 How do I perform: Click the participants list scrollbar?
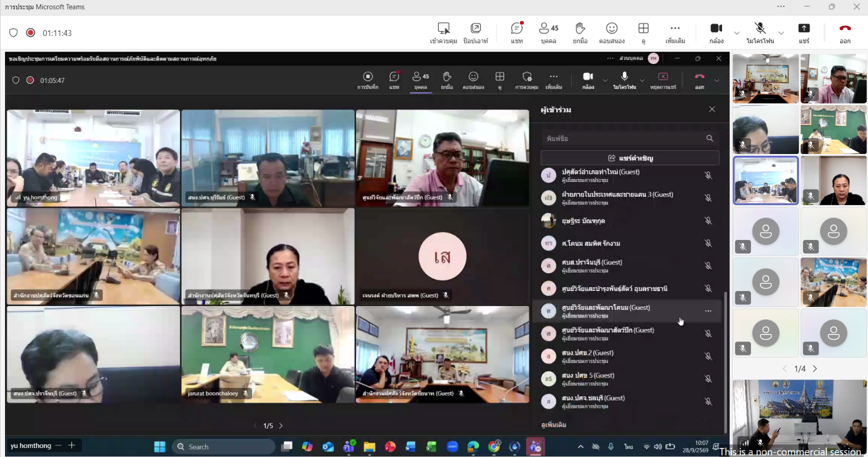[725, 362]
